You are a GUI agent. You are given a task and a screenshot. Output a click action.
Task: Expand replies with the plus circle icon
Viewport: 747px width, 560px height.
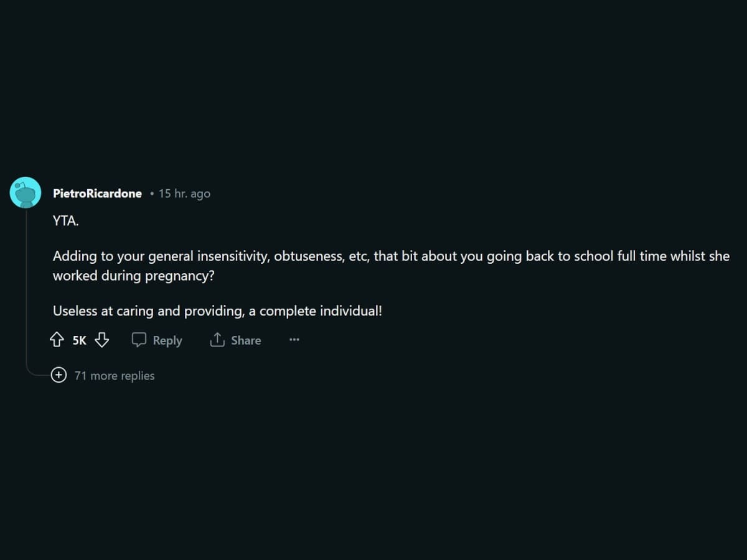pyautogui.click(x=59, y=375)
